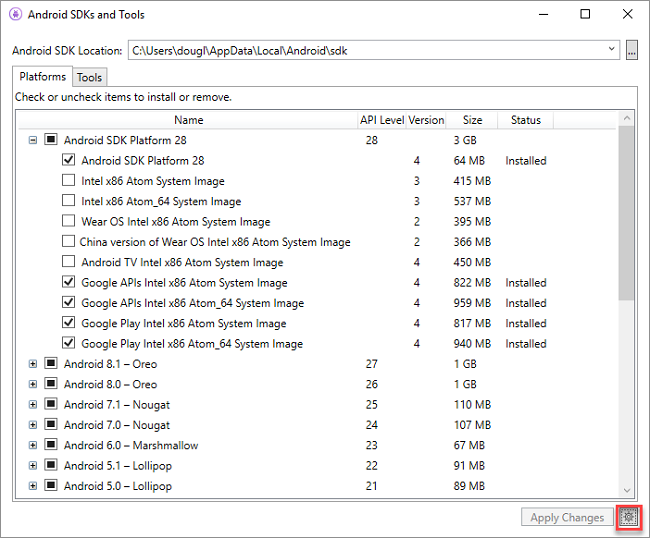This screenshot has height=538, width=650.
Task: Check Android TV Intel x86 Atom System Image
Action: [68, 262]
